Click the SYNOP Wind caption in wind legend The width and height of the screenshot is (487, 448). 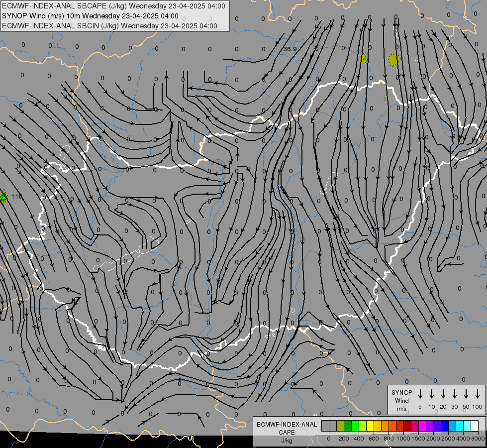[x=401, y=396]
